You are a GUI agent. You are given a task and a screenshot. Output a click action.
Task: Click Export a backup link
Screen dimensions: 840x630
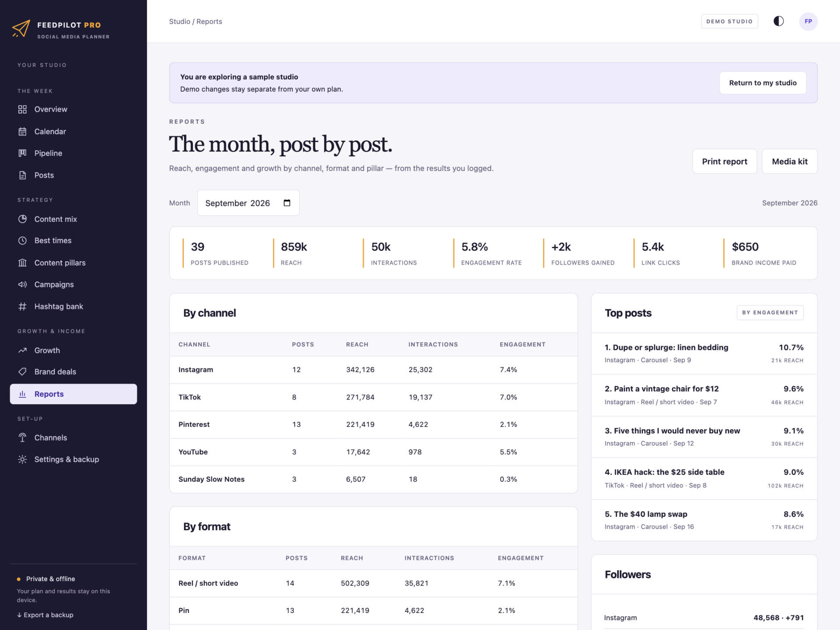pos(45,615)
